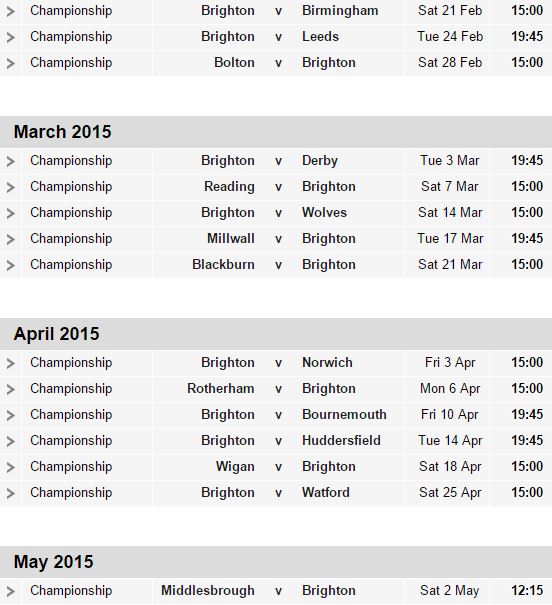552x605 pixels.
Task: Expand the Middlesbrough v Brighton fixture arrow
Action: (11, 591)
